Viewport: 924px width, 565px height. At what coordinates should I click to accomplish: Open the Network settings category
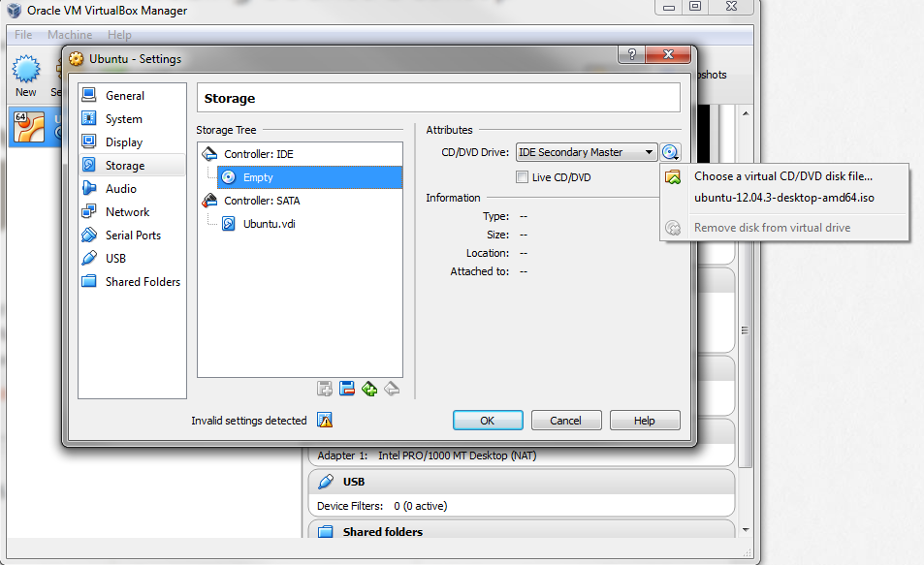point(132,212)
